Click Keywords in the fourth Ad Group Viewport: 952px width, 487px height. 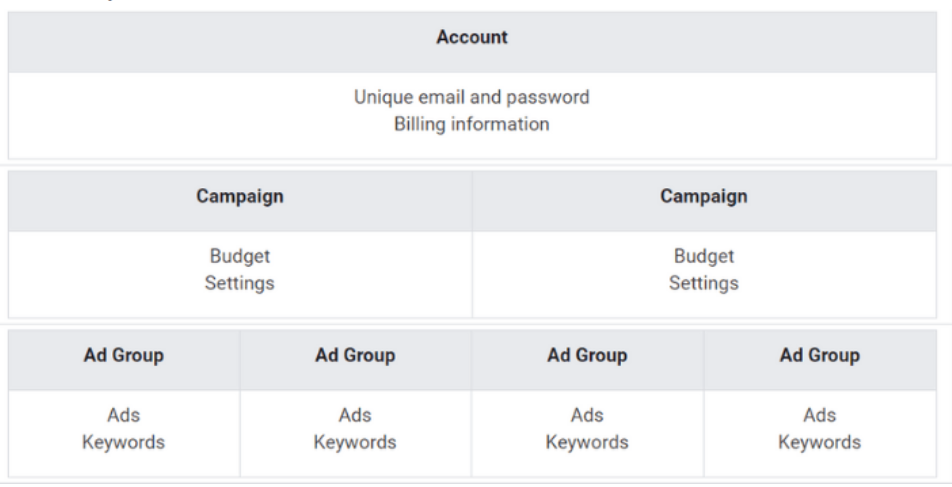click(820, 442)
